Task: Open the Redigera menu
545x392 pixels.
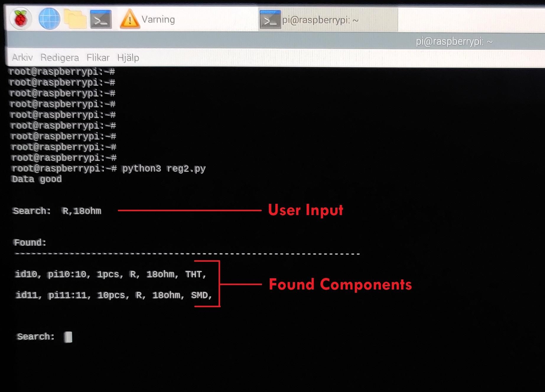Action: coord(61,57)
